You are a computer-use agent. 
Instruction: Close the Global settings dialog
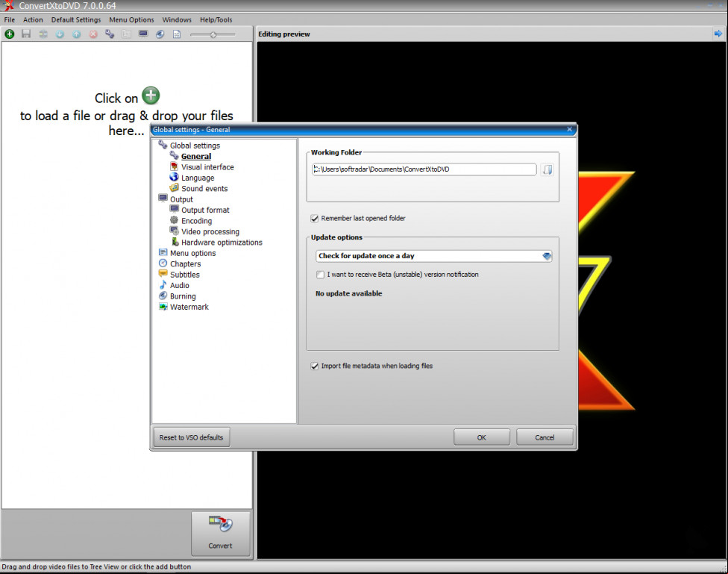[569, 129]
